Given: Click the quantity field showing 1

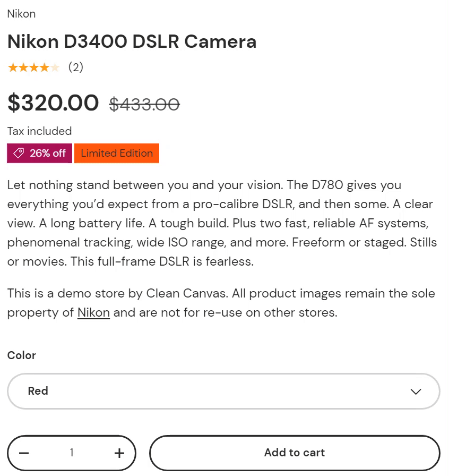Looking at the screenshot, I should 72,453.
